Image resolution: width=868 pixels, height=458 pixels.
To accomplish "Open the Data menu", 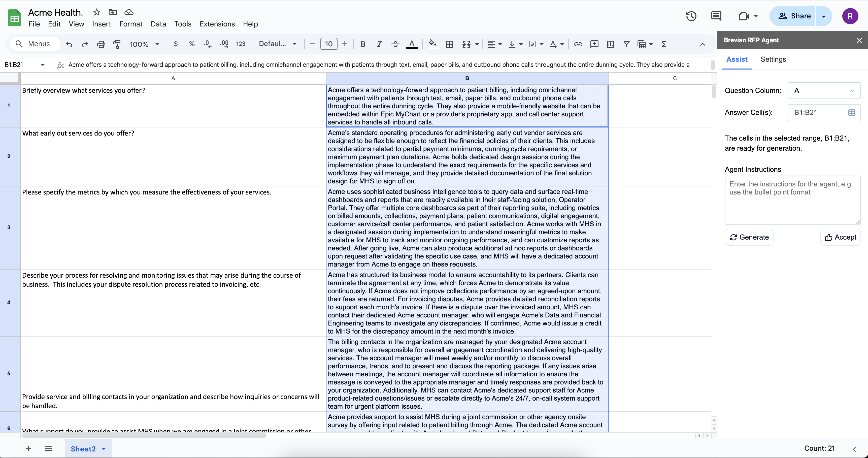I will [x=158, y=24].
